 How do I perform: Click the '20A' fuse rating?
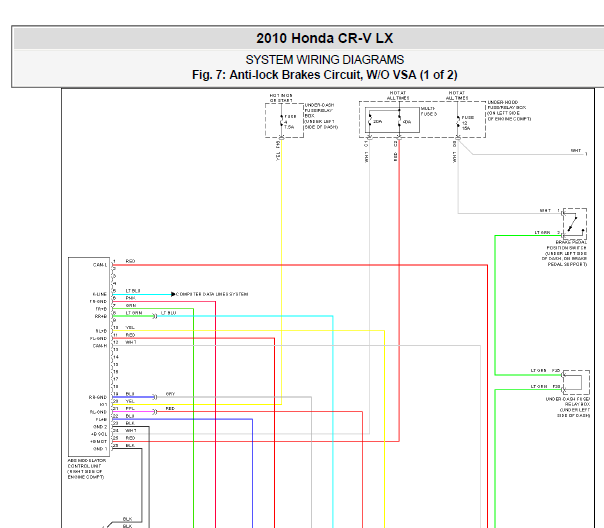click(378, 122)
